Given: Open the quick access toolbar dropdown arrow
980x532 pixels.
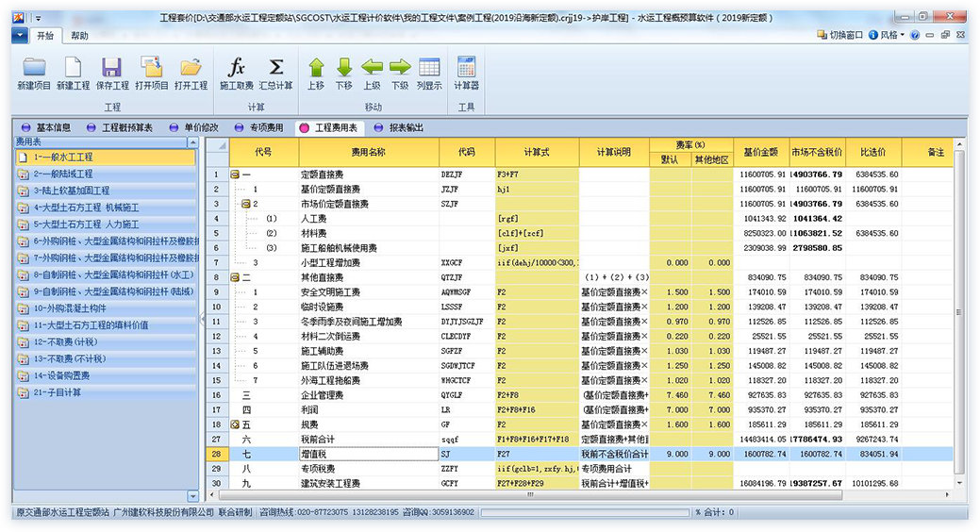Looking at the screenshot, I should point(38,18).
